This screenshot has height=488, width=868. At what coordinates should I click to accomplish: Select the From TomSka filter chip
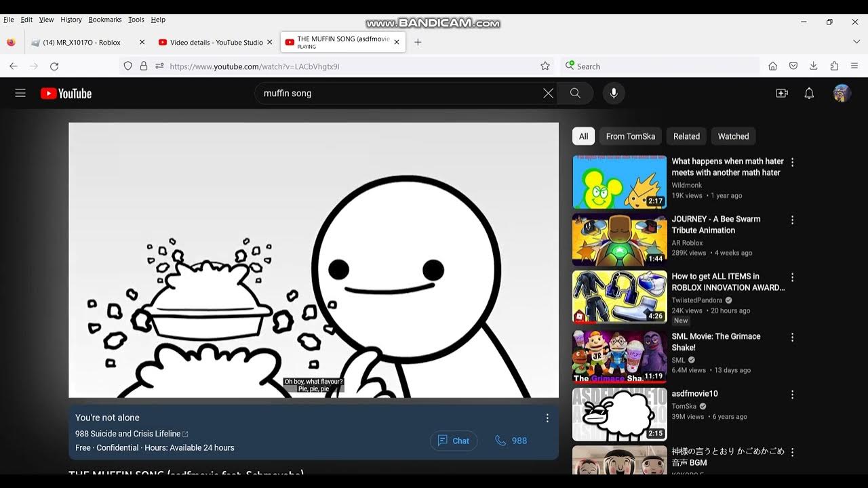[x=631, y=136]
